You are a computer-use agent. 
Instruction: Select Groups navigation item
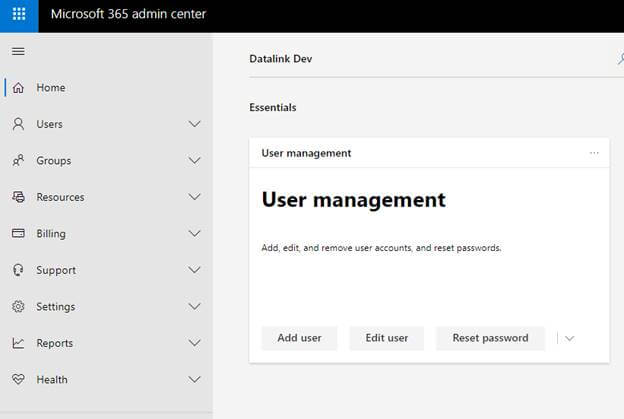[106, 161]
